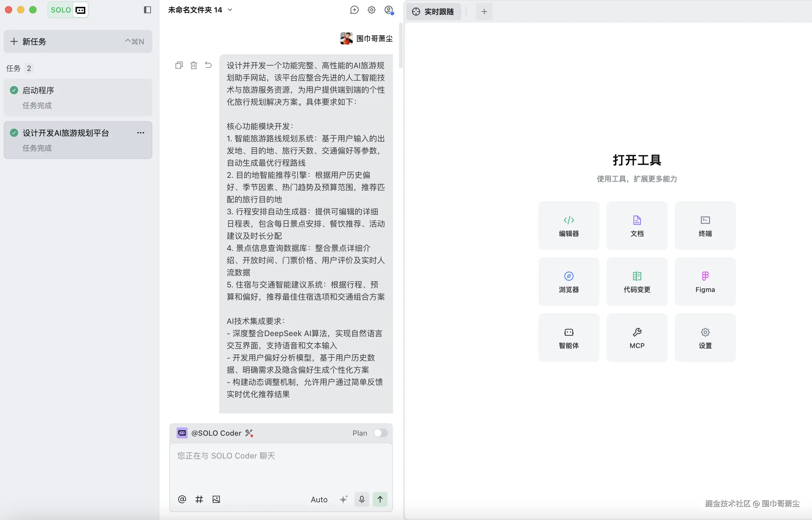Click the microphone voice input icon
Screen dimensions: 812x520
tap(362, 499)
